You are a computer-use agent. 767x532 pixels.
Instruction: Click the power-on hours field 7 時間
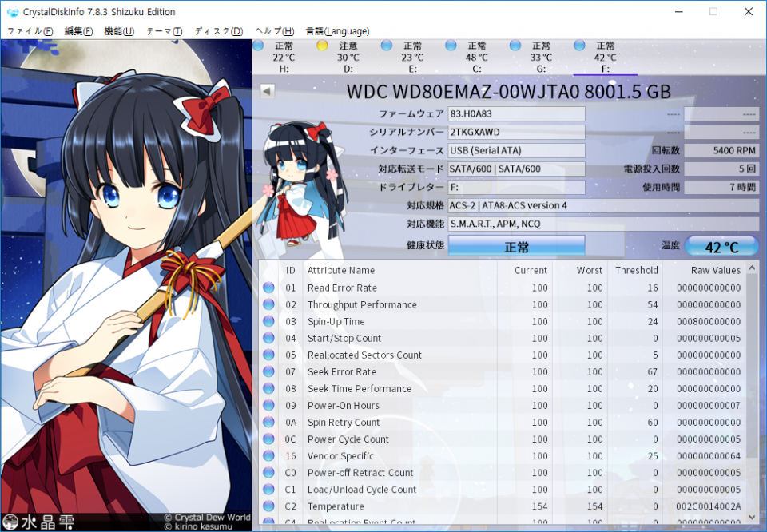[721, 187]
